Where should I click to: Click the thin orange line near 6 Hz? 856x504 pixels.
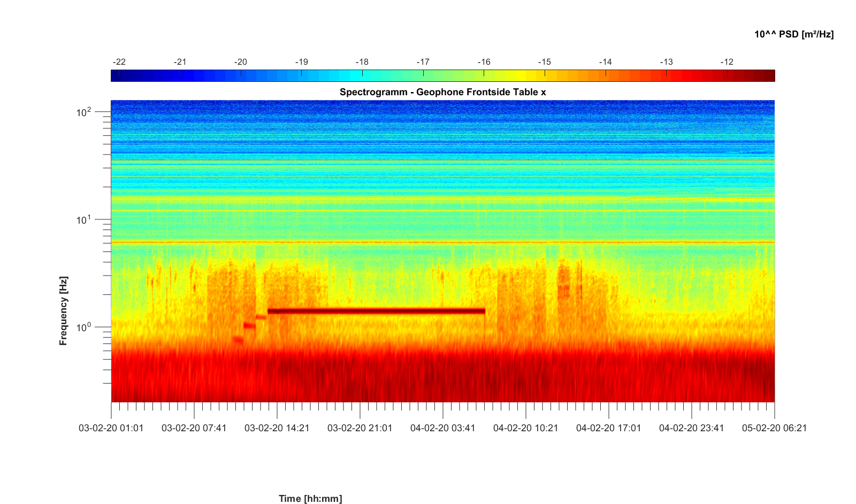[443, 242]
